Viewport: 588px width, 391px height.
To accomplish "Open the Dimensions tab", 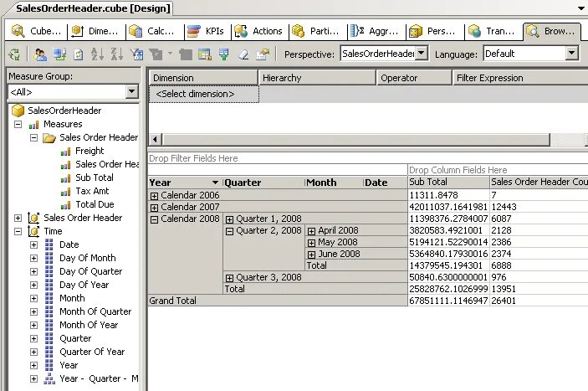I will click(95, 31).
